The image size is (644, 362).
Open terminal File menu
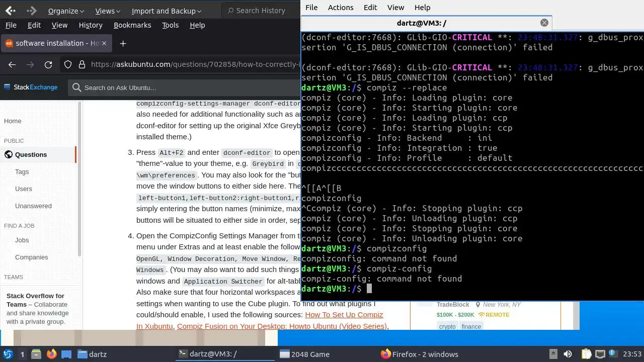coord(311,8)
